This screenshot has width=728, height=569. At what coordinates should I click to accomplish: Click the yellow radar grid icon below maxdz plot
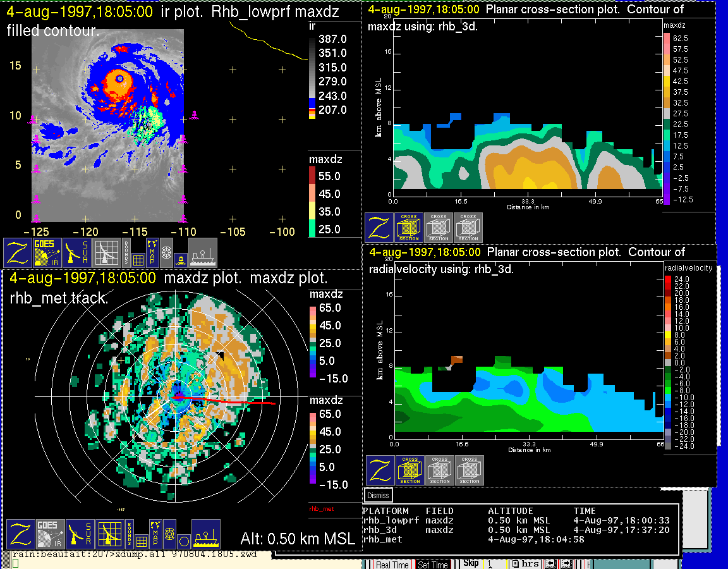109,535
